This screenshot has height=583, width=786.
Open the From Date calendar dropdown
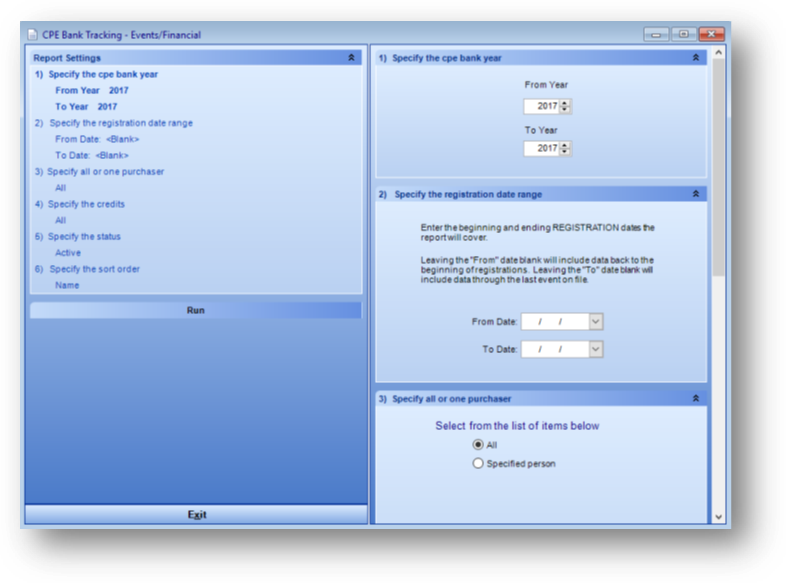pyautogui.click(x=596, y=322)
